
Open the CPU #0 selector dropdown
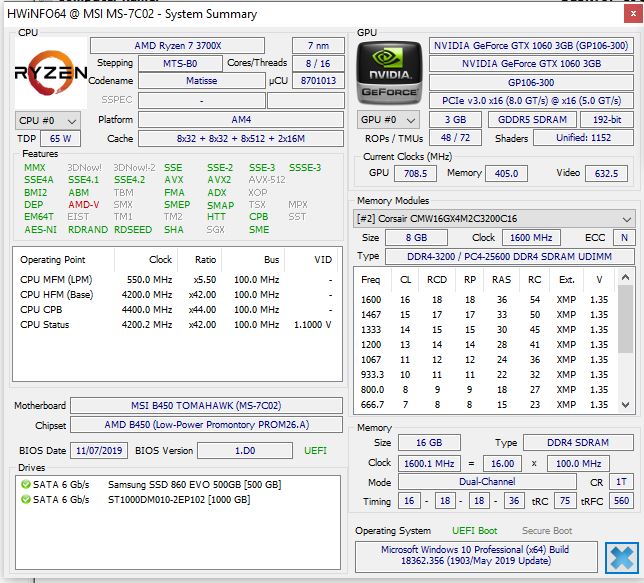pos(48,121)
